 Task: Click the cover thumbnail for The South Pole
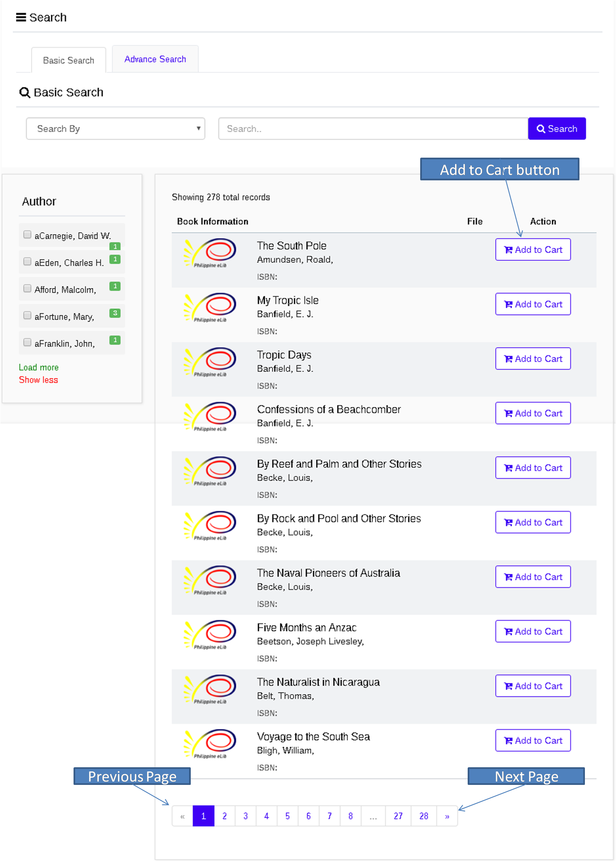(x=210, y=253)
